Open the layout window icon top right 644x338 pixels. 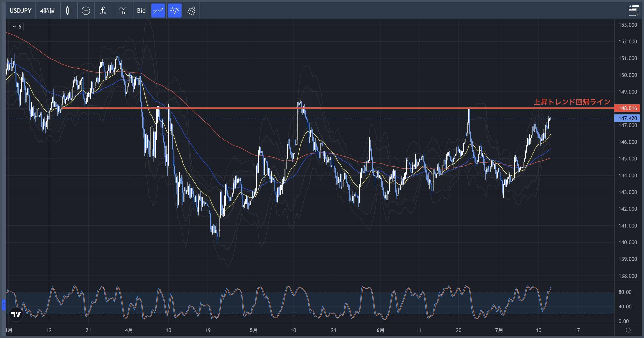634,11
